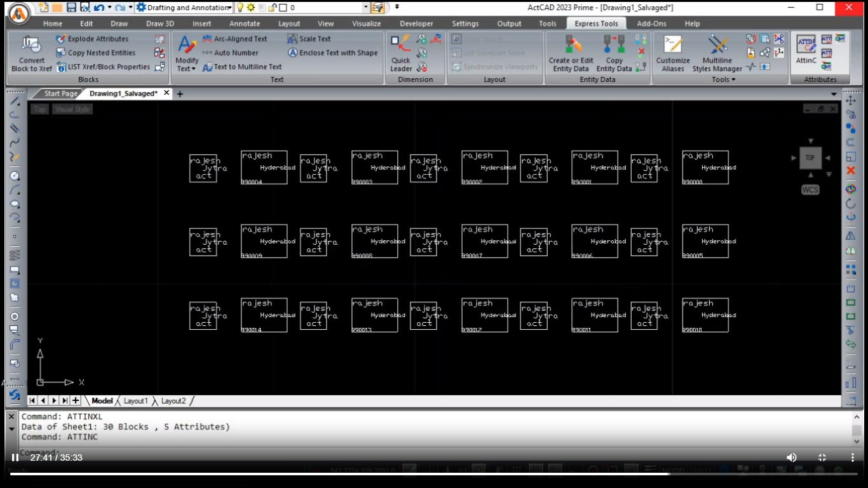Open the WCS coordinate system dropdown
868x488 pixels.
pyautogui.click(x=810, y=190)
